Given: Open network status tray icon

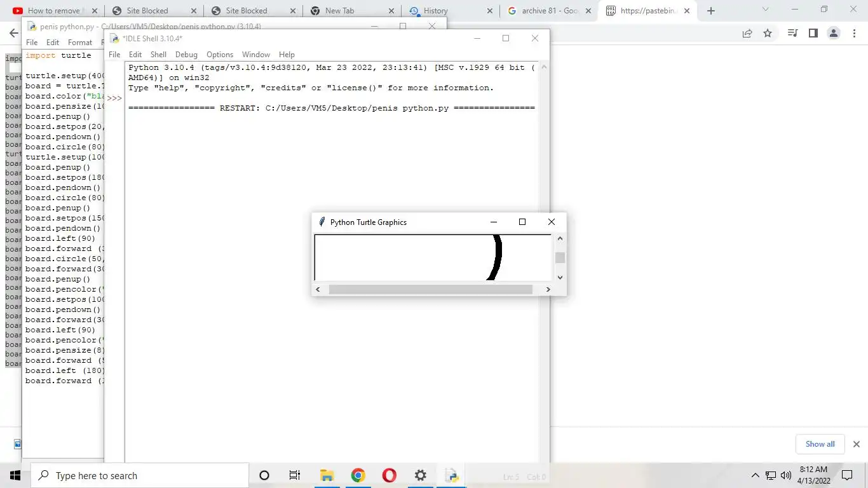Looking at the screenshot, I should point(770,475).
